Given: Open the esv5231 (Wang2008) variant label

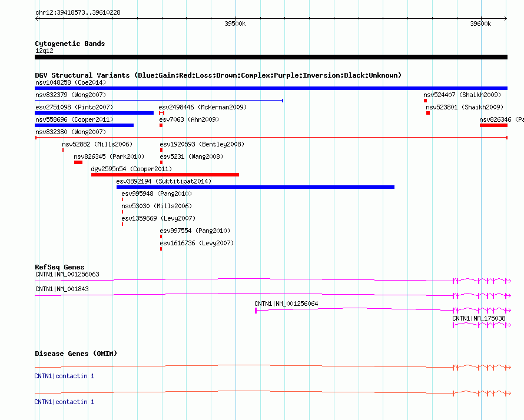Looking at the screenshot, I should (x=191, y=156).
